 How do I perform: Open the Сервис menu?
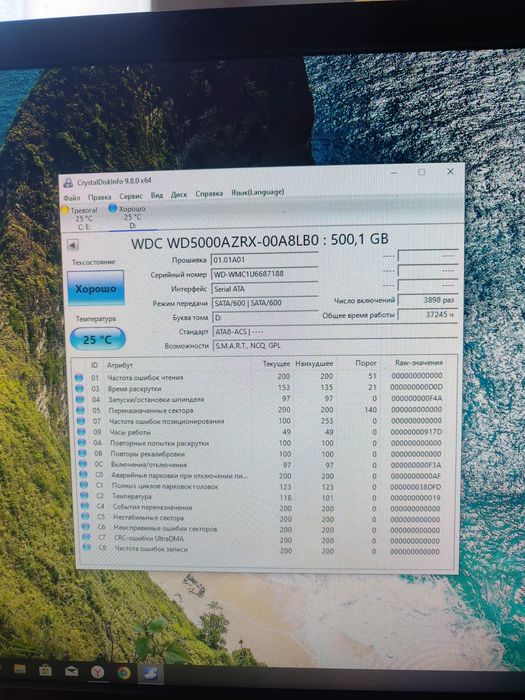[x=131, y=196]
